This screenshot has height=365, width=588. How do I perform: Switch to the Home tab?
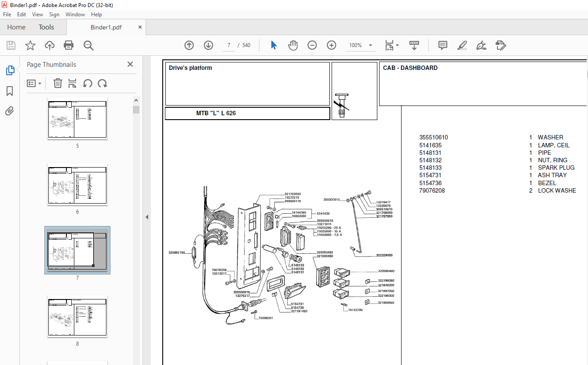pyautogui.click(x=16, y=27)
